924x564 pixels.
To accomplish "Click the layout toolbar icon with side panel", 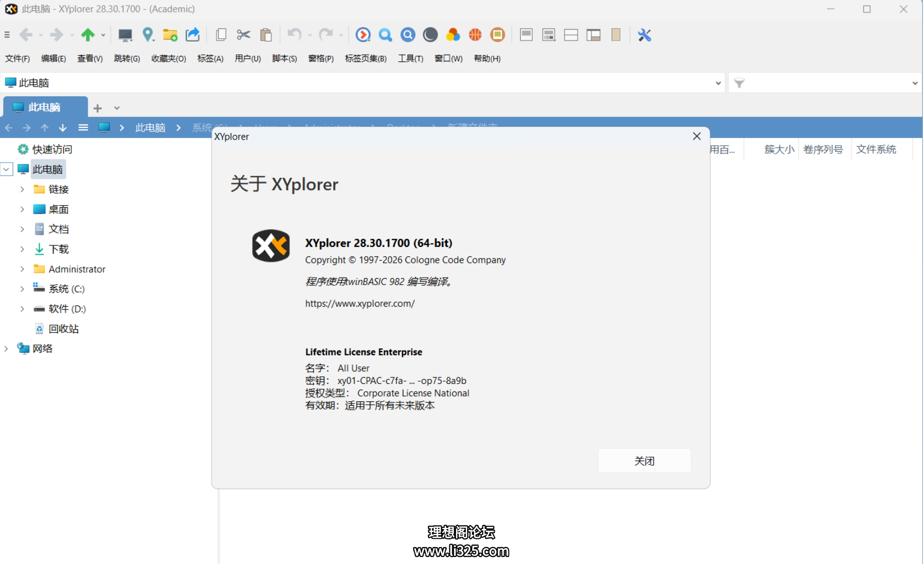I will [x=594, y=35].
